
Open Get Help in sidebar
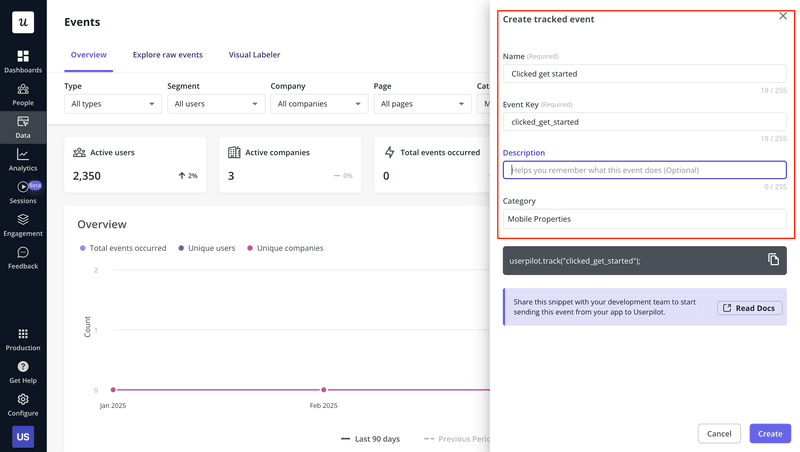pos(23,372)
